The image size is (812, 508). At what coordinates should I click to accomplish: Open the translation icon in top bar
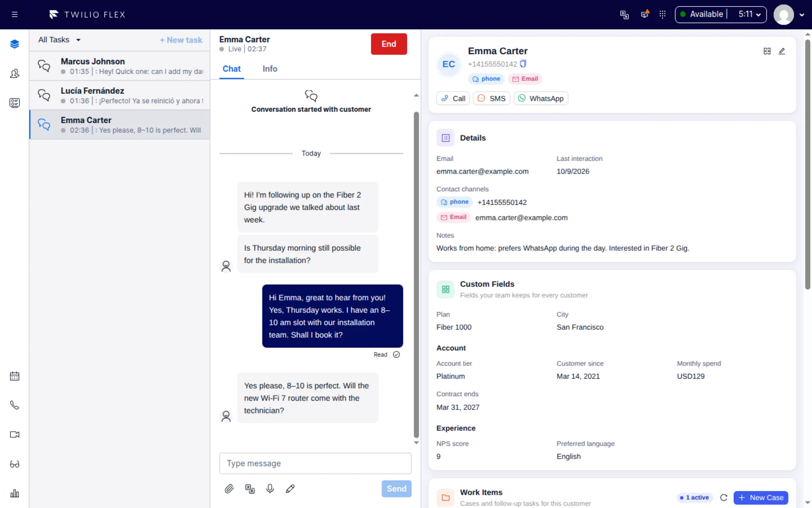(x=624, y=15)
